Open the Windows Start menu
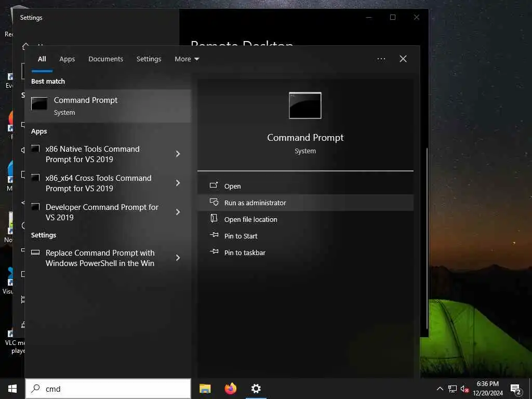The image size is (532, 399). (12, 389)
